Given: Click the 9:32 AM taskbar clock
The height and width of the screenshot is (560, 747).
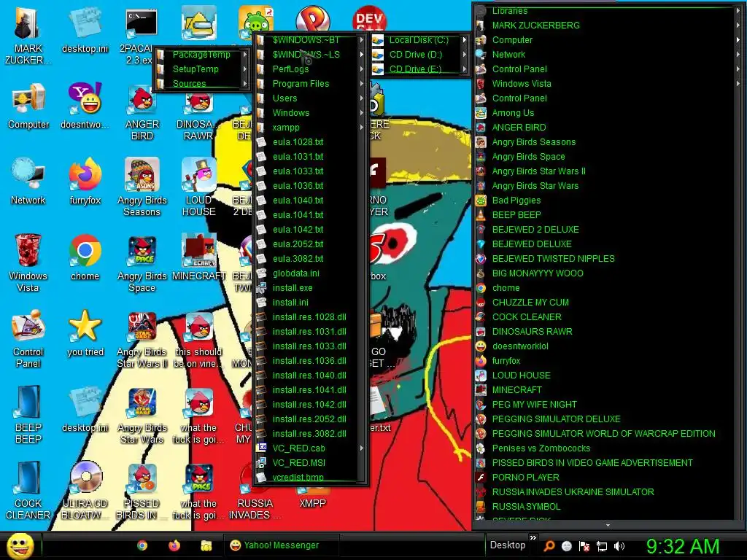Looking at the screenshot, I should (x=682, y=546).
